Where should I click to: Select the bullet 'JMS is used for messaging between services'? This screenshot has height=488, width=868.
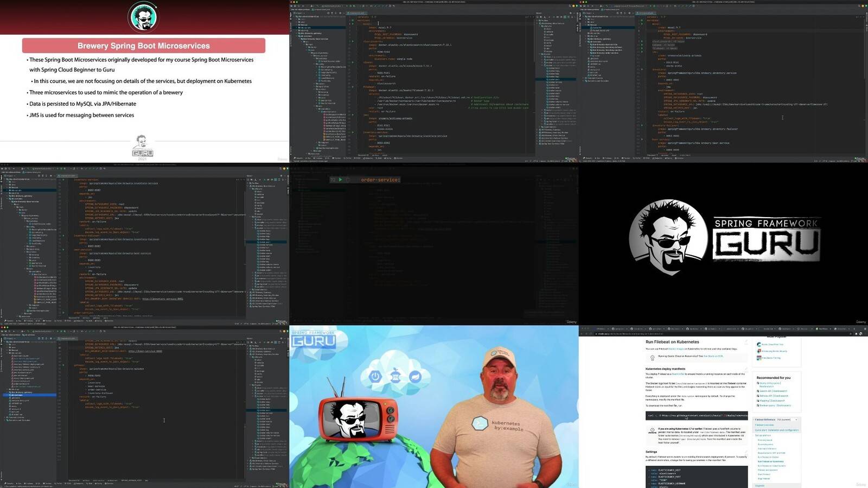tap(80, 115)
